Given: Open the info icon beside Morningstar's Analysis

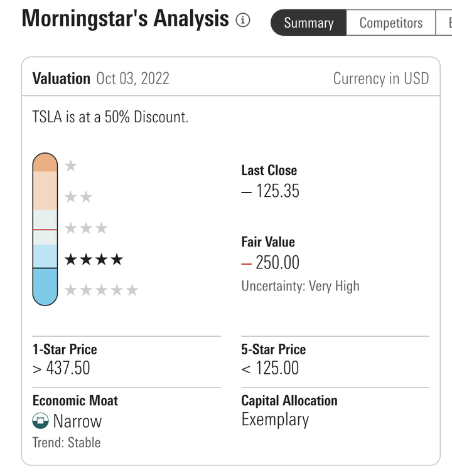Looking at the screenshot, I should (243, 20).
